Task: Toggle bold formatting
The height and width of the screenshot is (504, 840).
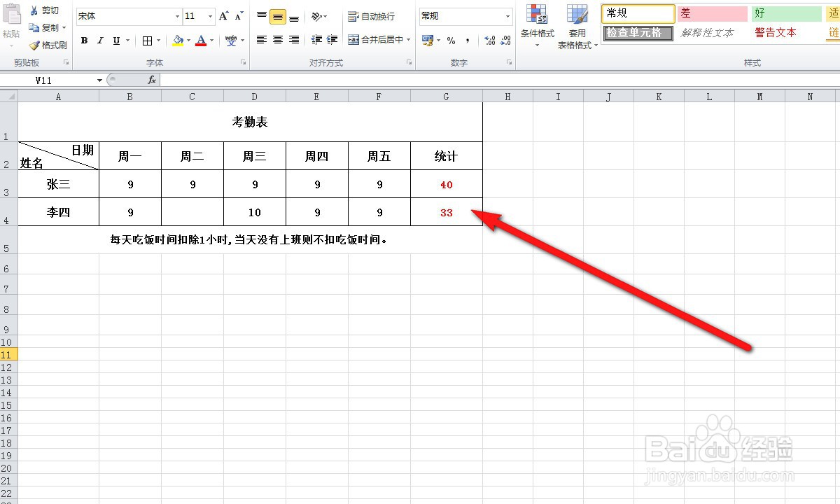Action: coord(84,41)
